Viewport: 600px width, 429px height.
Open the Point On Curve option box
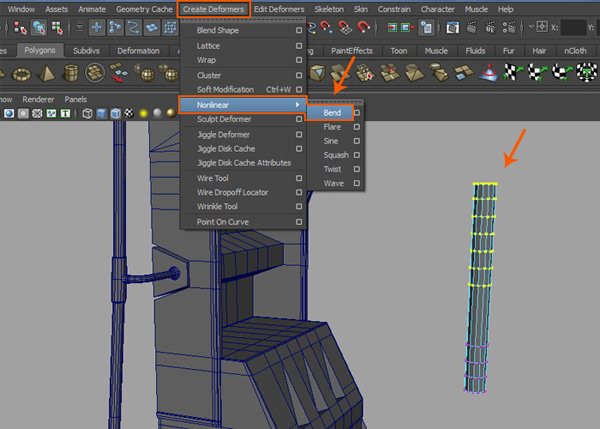(299, 222)
